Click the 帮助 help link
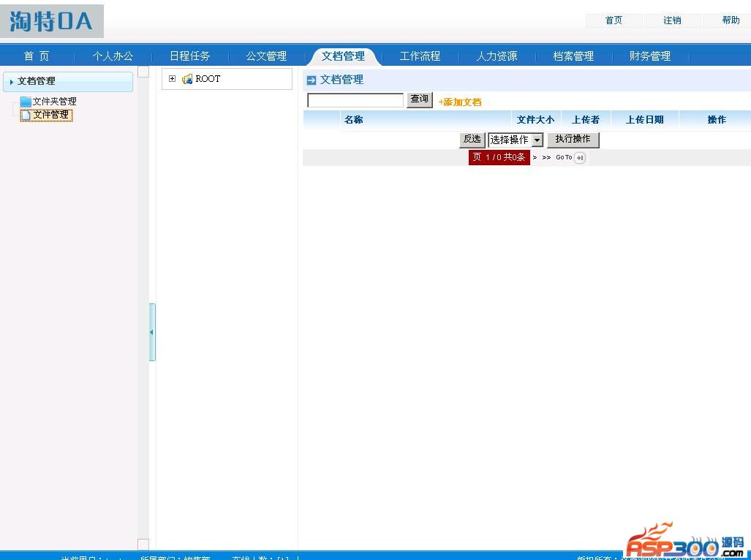The width and height of the screenshot is (751, 560). (x=731, y=20)
